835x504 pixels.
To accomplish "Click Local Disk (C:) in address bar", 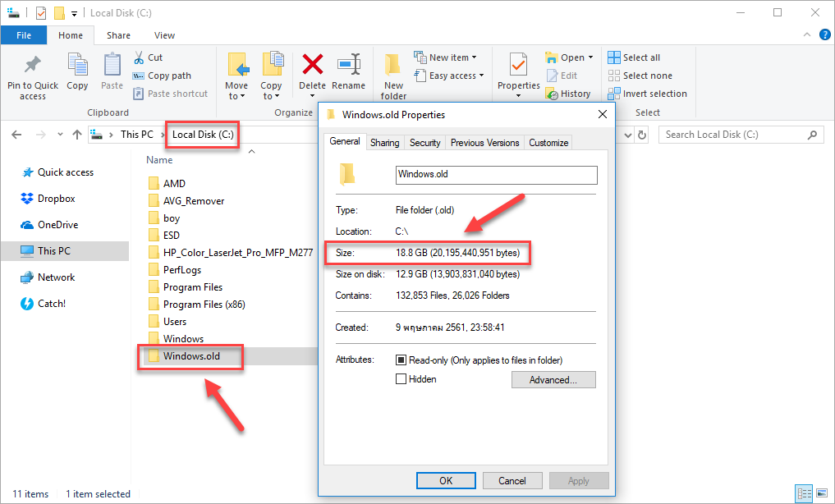I will (x=203, y=135).
